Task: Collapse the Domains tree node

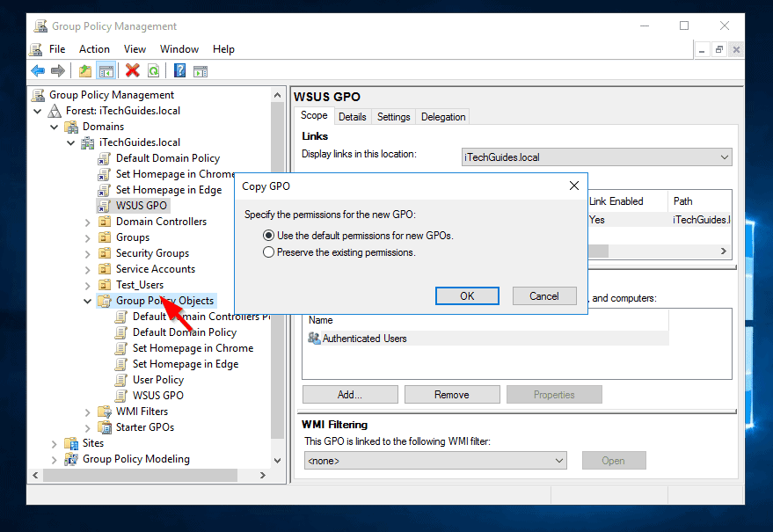Action: (x=55, y=127)
